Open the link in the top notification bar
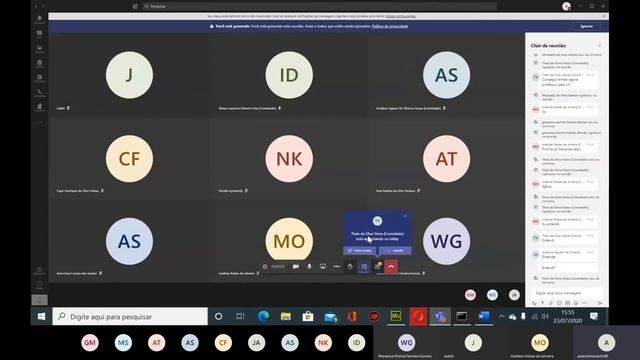 pos(401,16)
